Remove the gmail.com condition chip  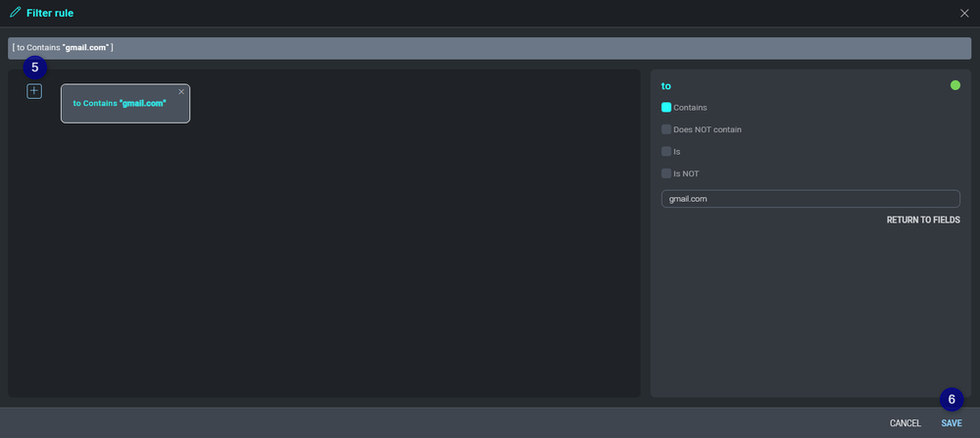click(x=181, y=91)
